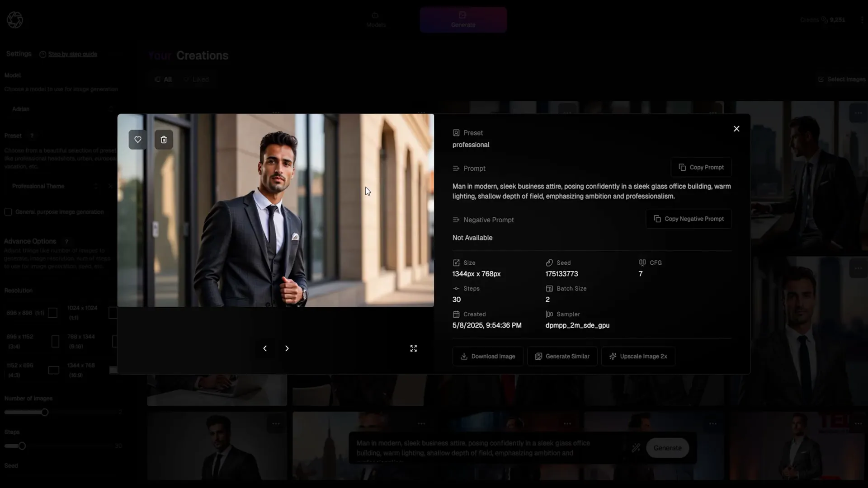The height and width of the screenshot is (488, 868).
Task: Show the Liked creations filter tab
Action: click(196, 80)
